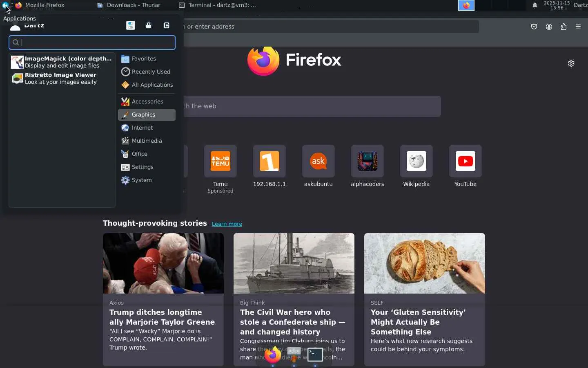The height and width of the screenshot is (368, 588).
Task: Open the Applications menu icon in panel
Action: click(5, 5)
